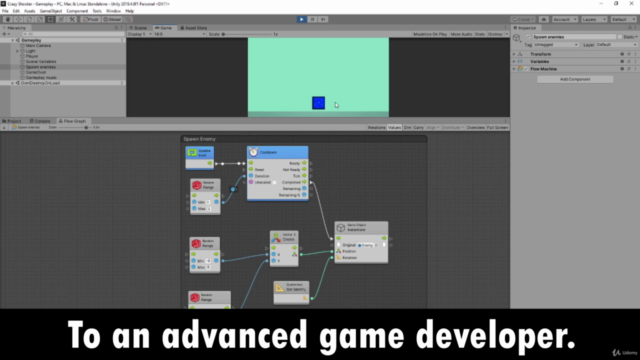Expand DontDestroyOnLoad scene in Hierarchy
The height and width of the screenshot is (360, 640).
tap(12, 83)
